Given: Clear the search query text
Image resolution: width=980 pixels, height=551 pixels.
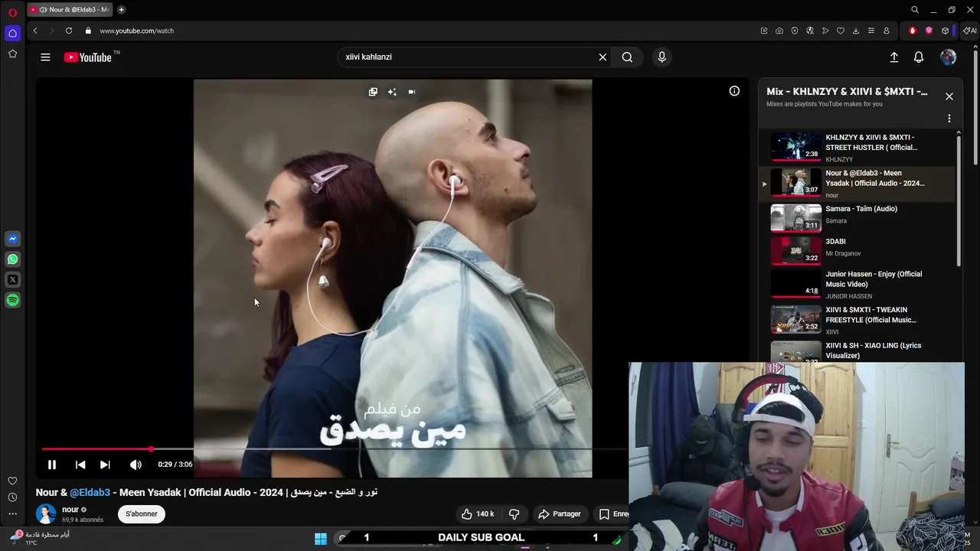Looking at the screenshot, I should click(603, 57).
